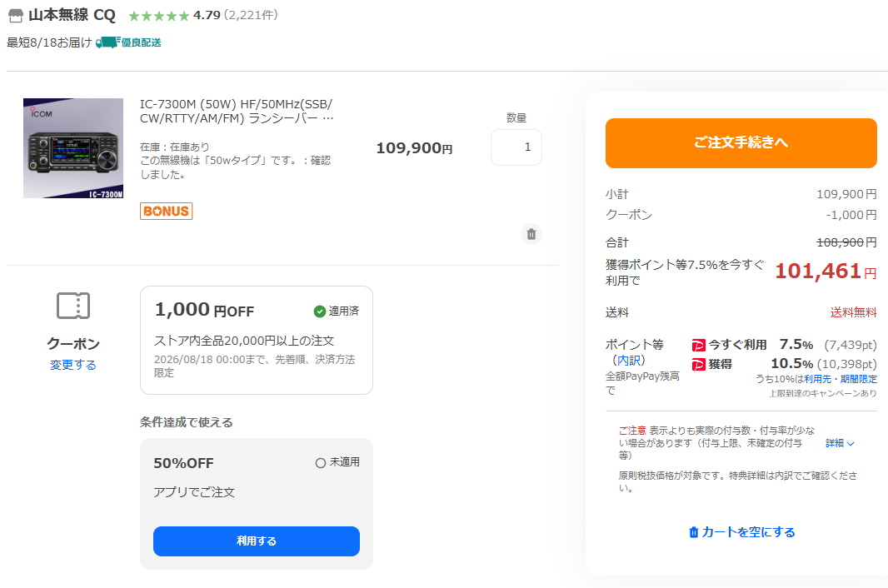Screen dimensions: 888x588
Task: Click the BONUS badge under product
Action: coord(166,212)
